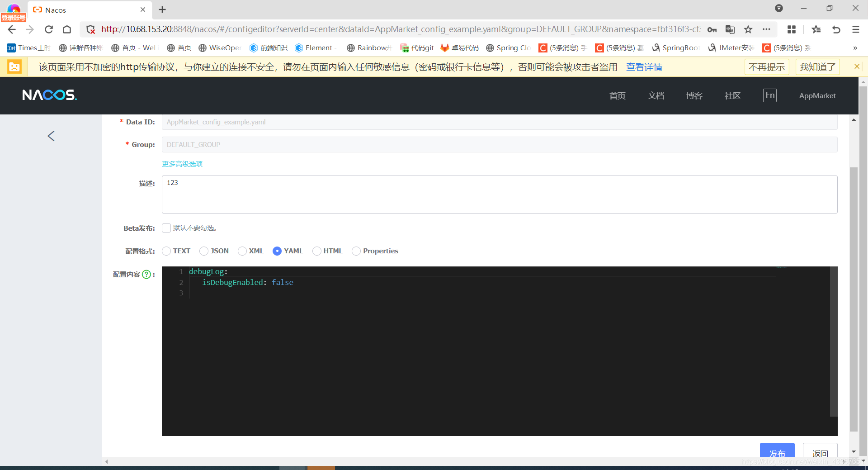This screenshot has height=470, width=868.
Task: Open the SpringBoot bookmark
Action: pos(676,47)
